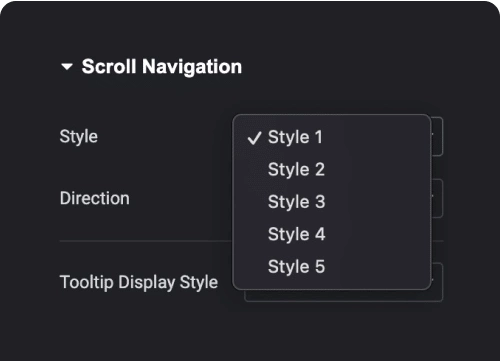The image size is (500, 361).
Task: Click the Style dropdown edge behind the menu
Action: 437,136
